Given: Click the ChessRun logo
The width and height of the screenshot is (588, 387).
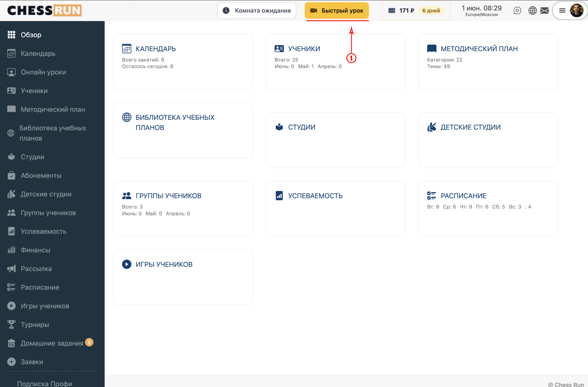Looking at the screenshot, I should (x=44, y=10).
